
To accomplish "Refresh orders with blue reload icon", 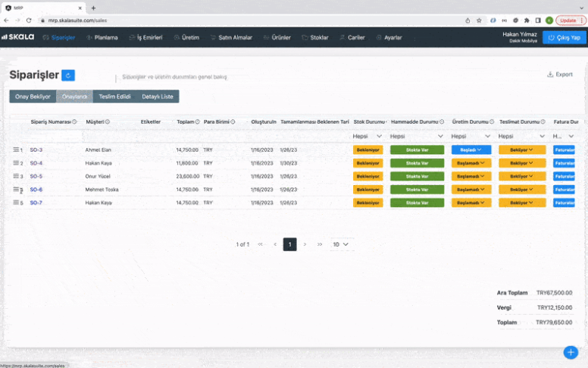I will (x=68, y=75).
